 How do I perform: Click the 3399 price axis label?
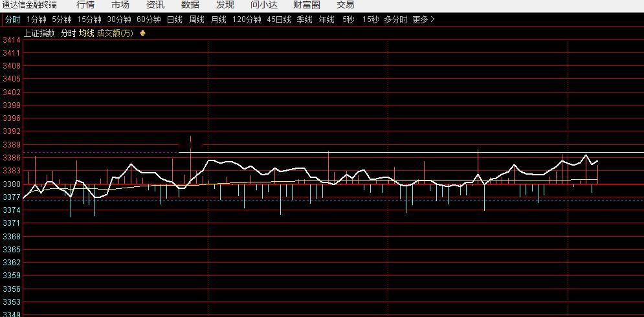pos(10,105)
